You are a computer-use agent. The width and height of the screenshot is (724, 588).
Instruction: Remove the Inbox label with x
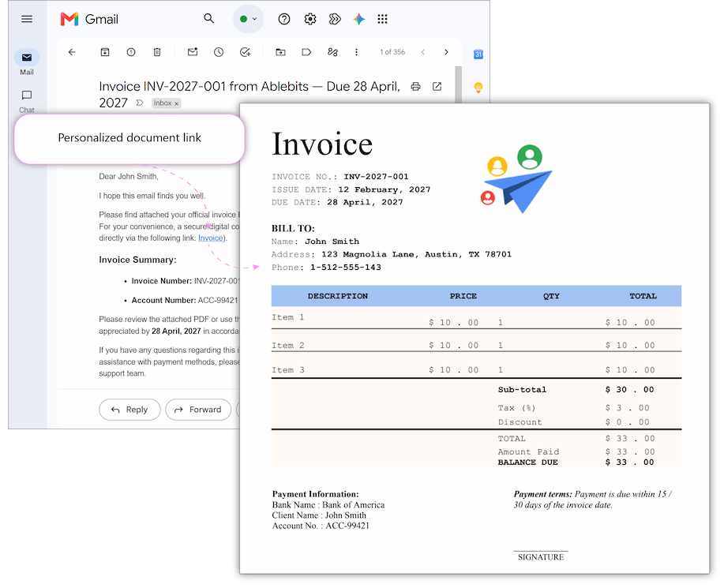click(176, 103)
